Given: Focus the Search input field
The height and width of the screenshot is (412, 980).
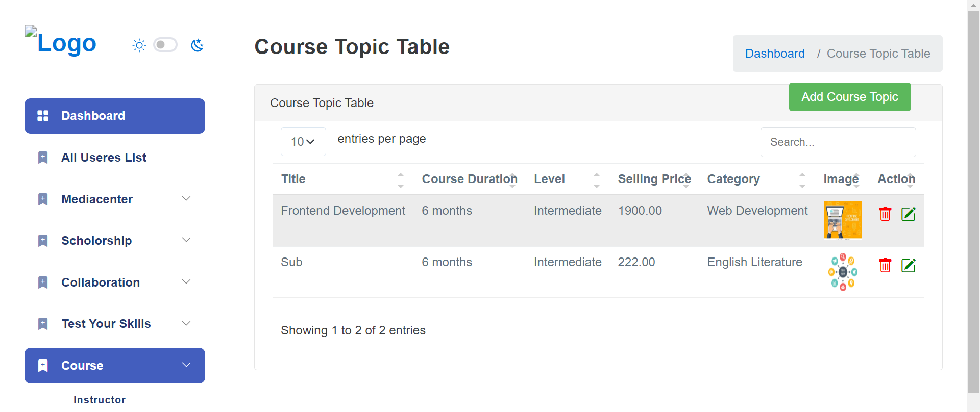Looking at the screenshot, I should click(838, 142).
